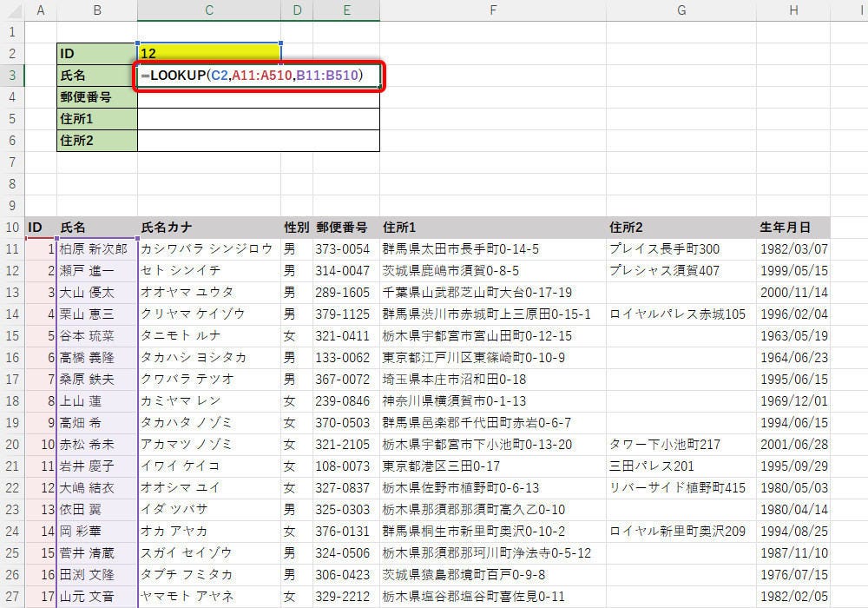Click the 性別 table header cell
Screen dimensions: 868x608
296,228
